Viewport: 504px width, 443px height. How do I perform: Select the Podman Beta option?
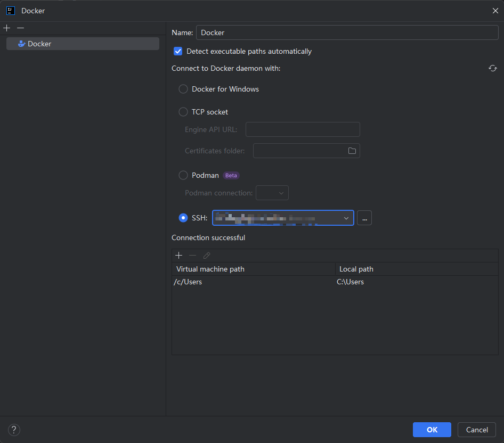pos(183,175)
